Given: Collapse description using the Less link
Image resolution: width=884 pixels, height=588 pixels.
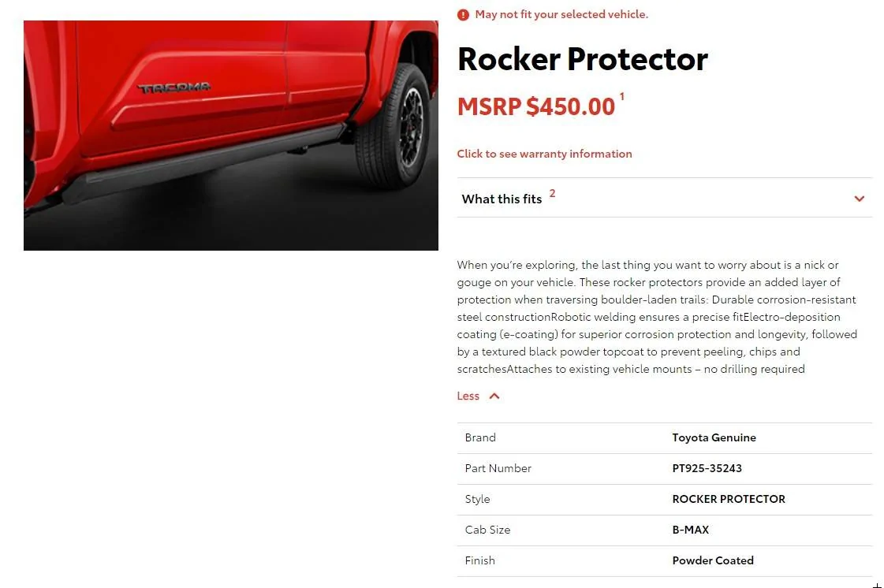Looking at the screenshot, I should click(x=468, y=396).
